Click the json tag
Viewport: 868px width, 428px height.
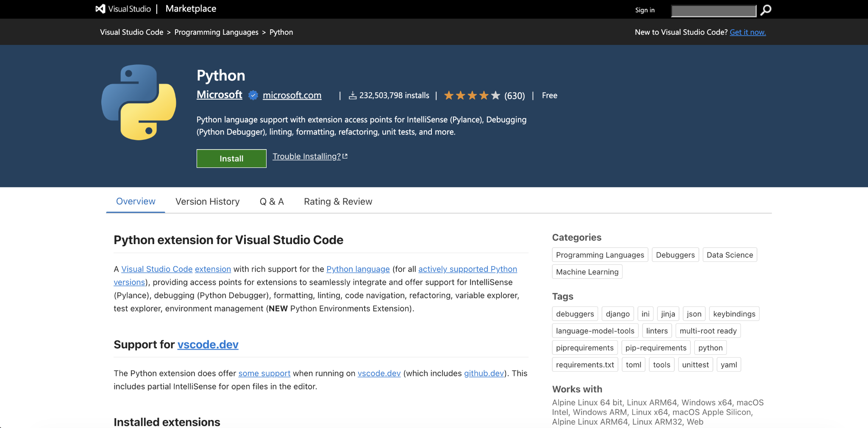click(694, 314)
